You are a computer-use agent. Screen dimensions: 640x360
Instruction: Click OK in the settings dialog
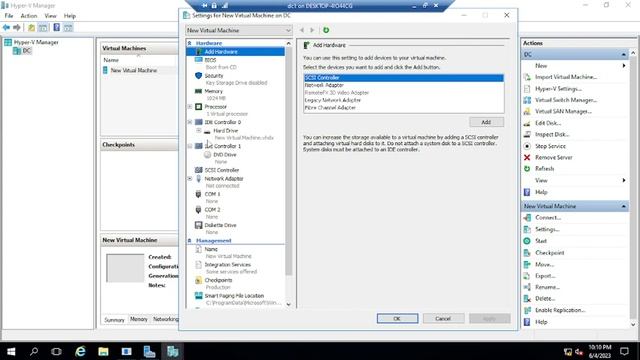398,318
